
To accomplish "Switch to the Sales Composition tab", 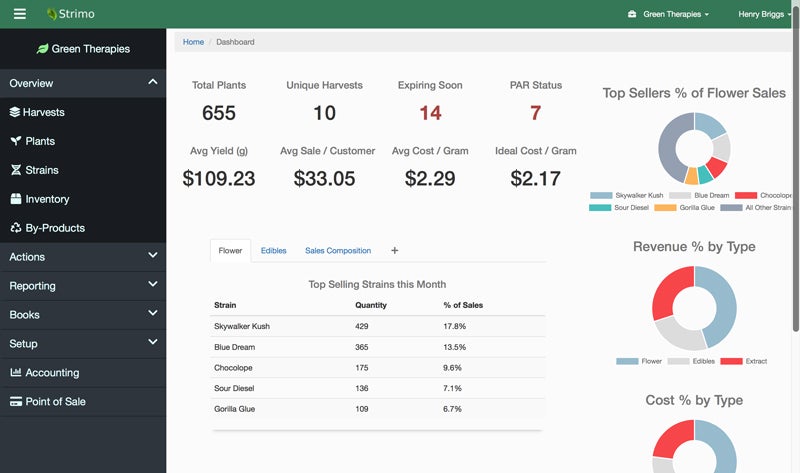I will [x=337, y=250].
